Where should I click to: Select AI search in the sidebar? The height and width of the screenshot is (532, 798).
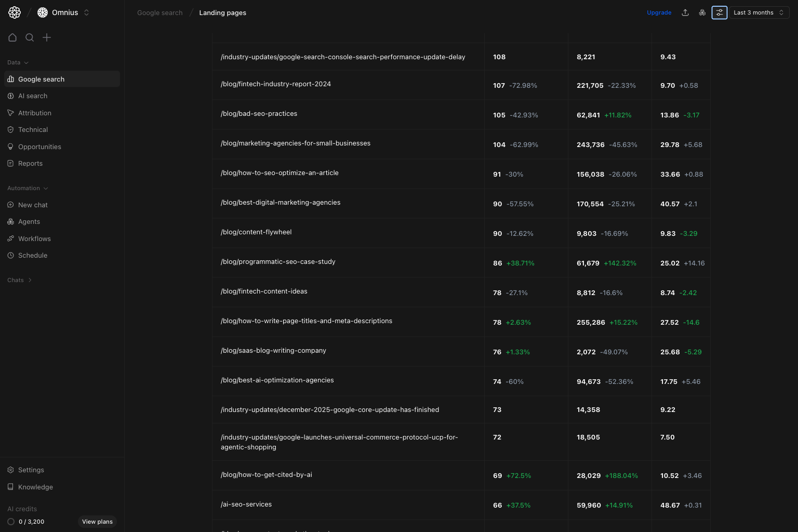point(33,96)
